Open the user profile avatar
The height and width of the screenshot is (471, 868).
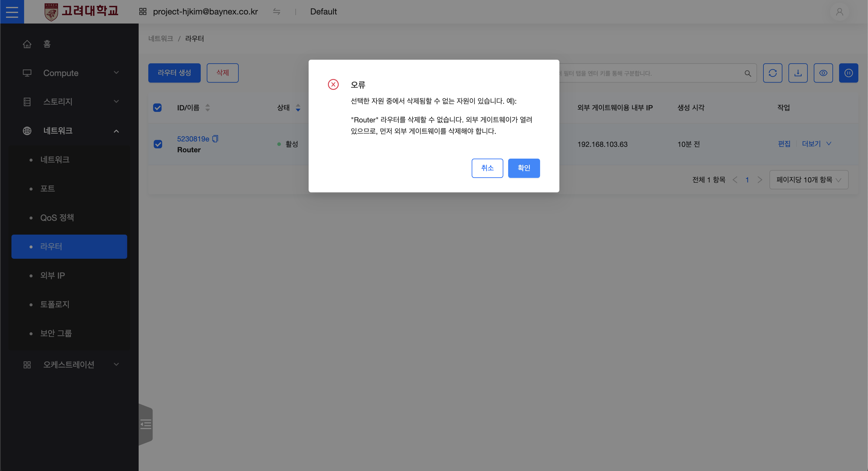point(839,12)
